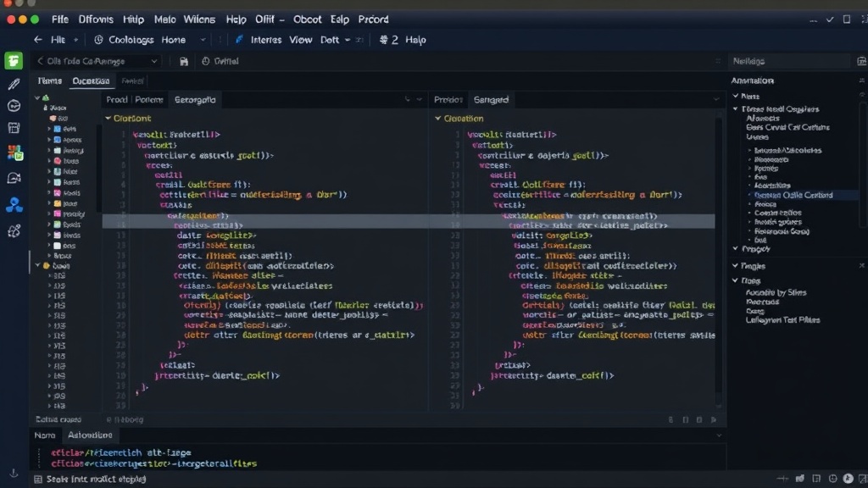Click the clock icon before Dvfifel
This screenshot has height=488, width=868.
click(x=206, y=61)
